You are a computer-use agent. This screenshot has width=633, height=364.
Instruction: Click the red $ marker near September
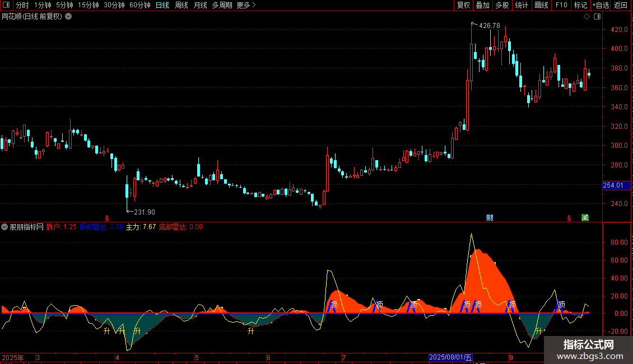(569, 218)
